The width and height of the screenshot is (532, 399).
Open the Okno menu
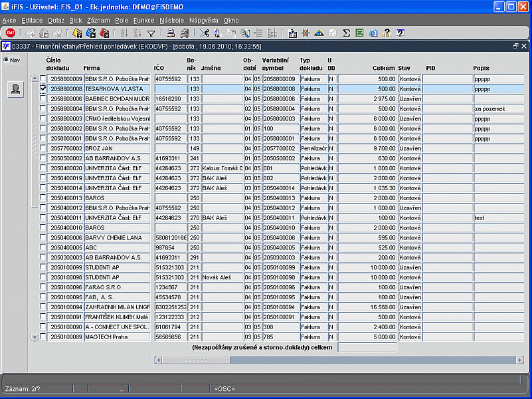pos(231,21)
